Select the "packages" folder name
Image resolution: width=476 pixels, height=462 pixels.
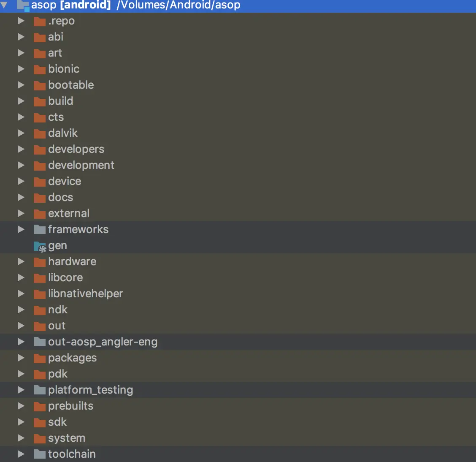tap(72, 358)
